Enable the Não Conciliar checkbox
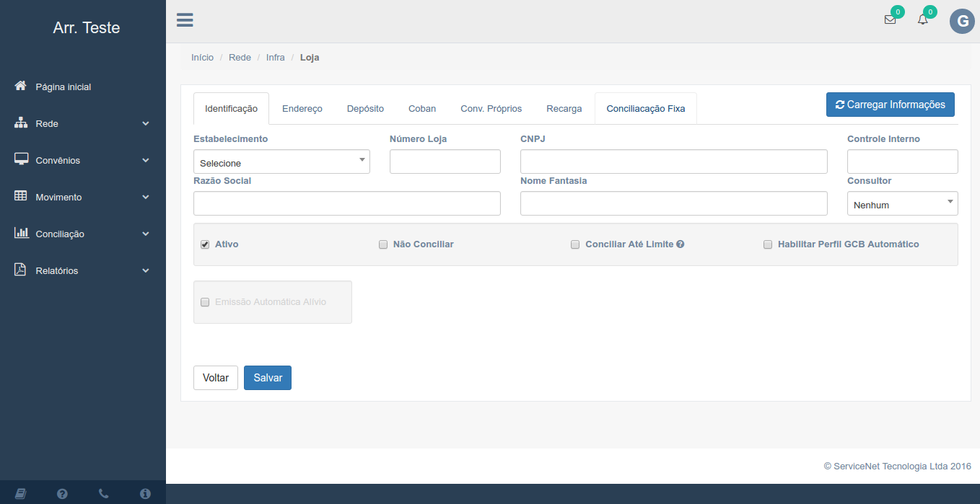 point(383,244)
